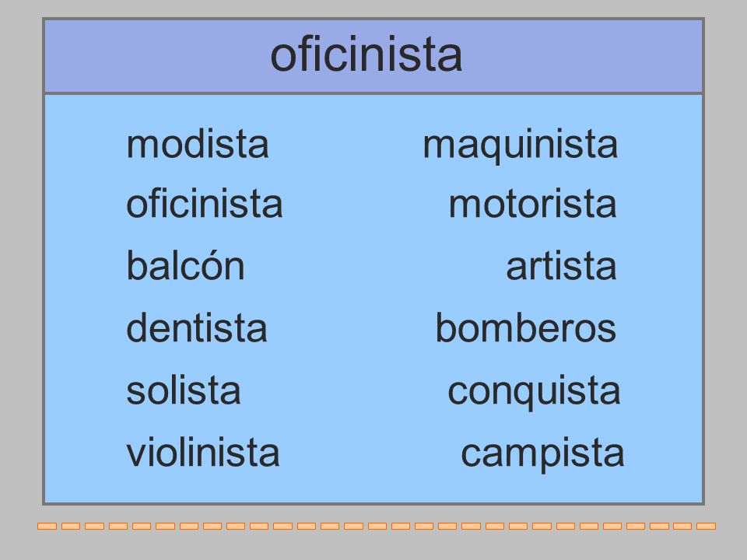Select the word oficinista in the list
Viewport: 747px width, 560px height.
(205, 204)
